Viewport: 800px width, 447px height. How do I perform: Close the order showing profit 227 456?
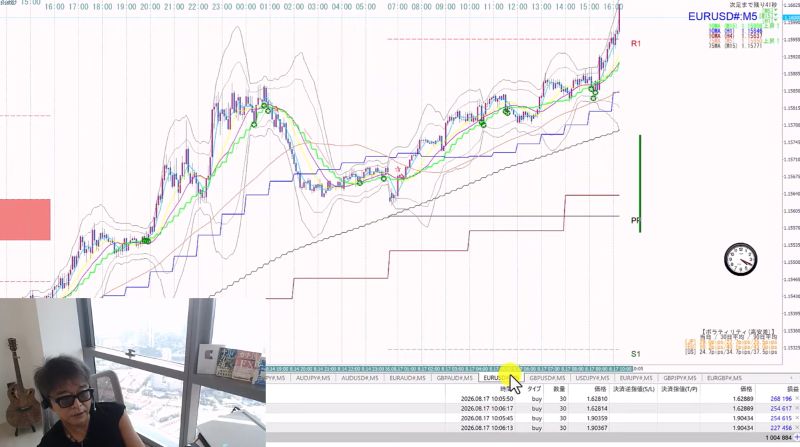(x=797, y=428)
